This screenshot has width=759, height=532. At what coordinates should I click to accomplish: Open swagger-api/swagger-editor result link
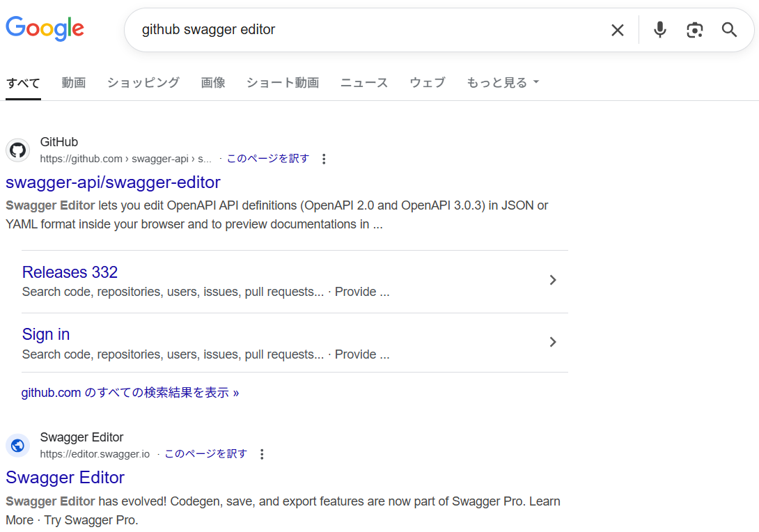pyautogui.click(x=113, y=182)
